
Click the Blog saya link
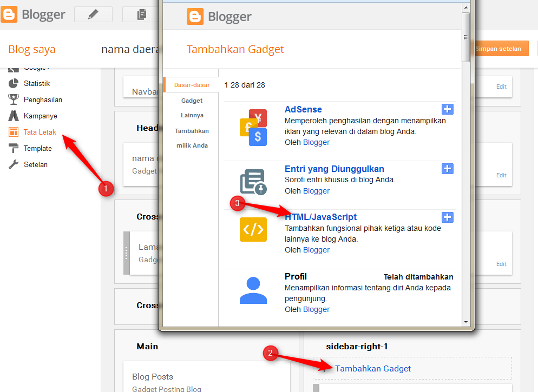click(31, 49)
